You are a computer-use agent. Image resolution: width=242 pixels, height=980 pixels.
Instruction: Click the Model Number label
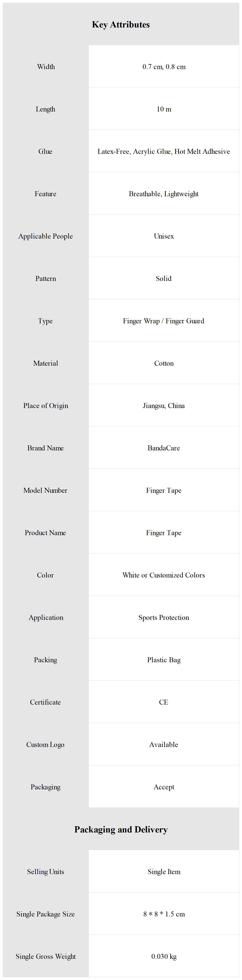coord(45,490)
